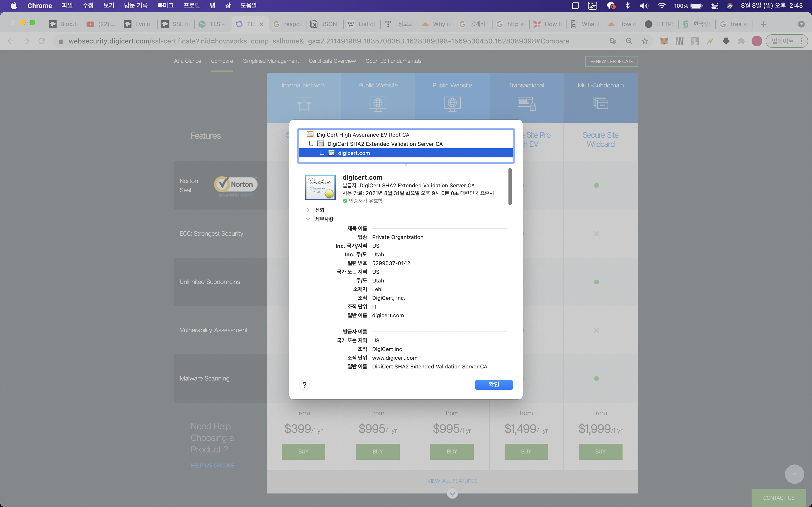Viewport: 812px width, 507px height.
Task: Select DigiCert High Assurance EV Root CA
Action: pos(363,135)
